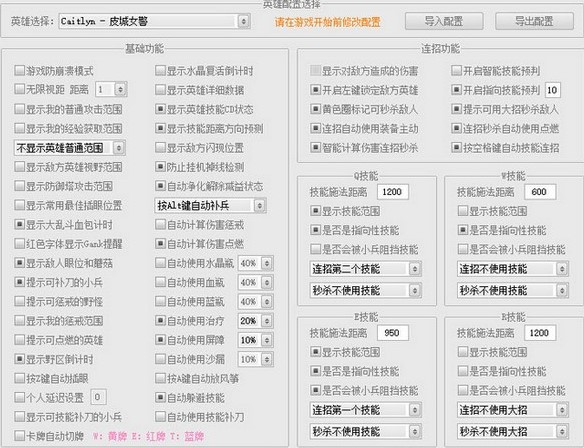Open the 按Alt键自动补兵 dropdown
The image size is (584, 448).
210,206
